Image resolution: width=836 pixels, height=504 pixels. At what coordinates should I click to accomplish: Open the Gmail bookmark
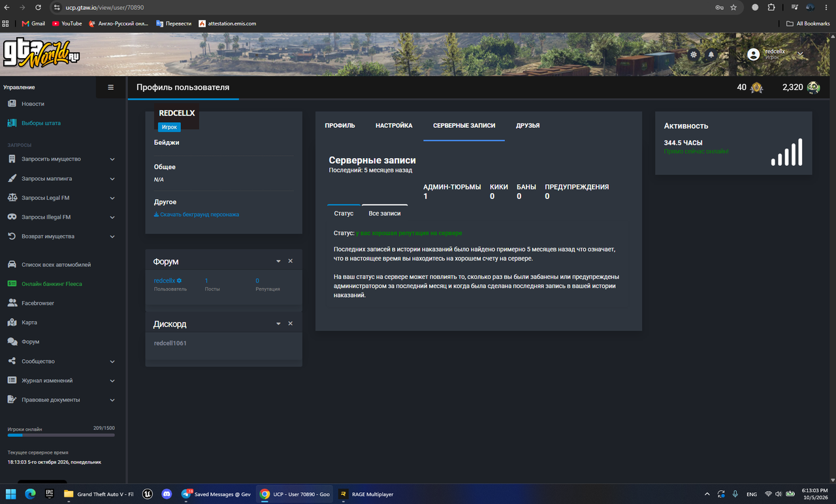tap(33, 24)
